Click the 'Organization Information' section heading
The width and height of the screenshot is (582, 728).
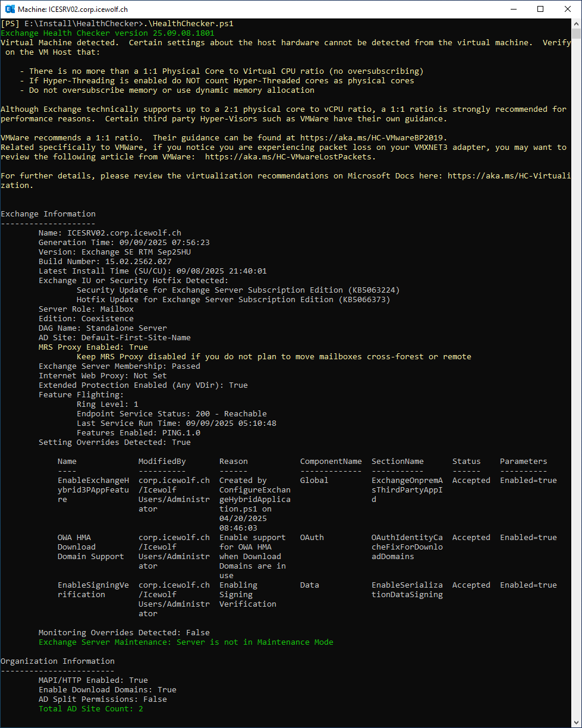coord(58,661)
